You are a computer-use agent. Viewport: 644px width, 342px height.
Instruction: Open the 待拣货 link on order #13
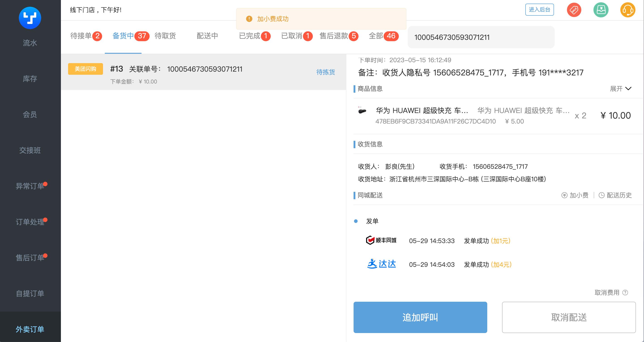tap(326, 72)
